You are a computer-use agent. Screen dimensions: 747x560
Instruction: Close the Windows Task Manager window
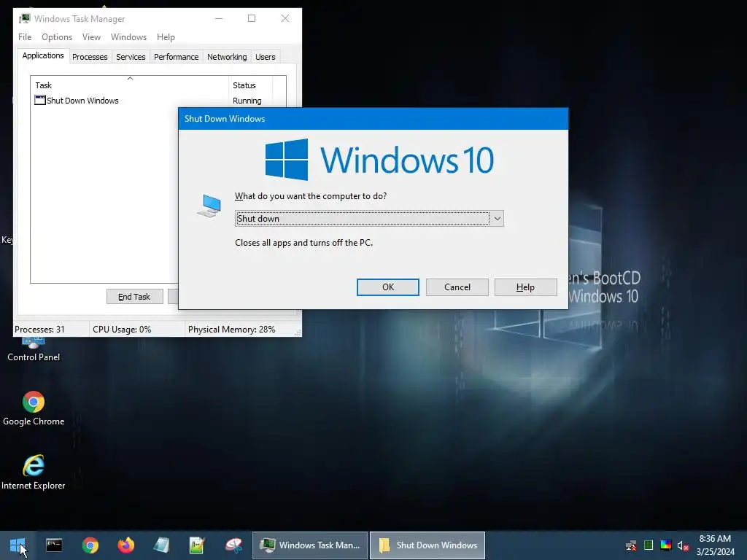[285, 18]
